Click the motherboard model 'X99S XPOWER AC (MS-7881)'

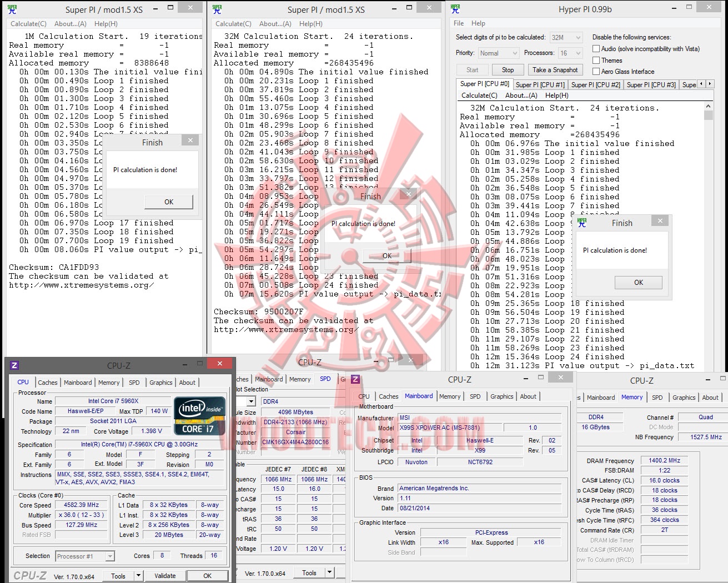(450, 428)
